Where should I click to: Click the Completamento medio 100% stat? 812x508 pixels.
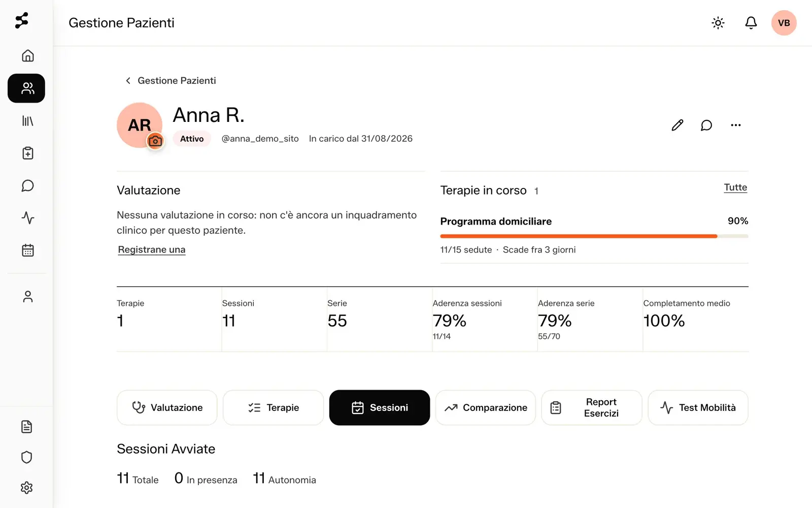point(695,319)
